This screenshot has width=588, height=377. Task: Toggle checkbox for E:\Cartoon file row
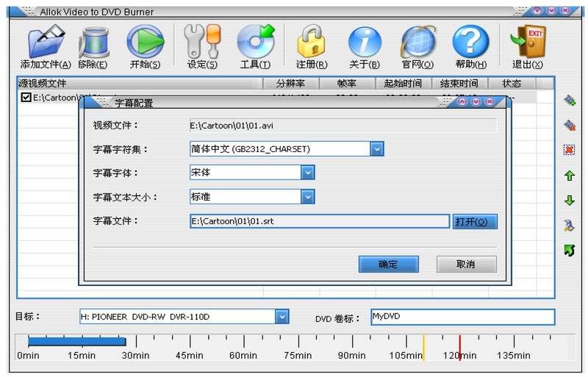(x=26, y=98)
